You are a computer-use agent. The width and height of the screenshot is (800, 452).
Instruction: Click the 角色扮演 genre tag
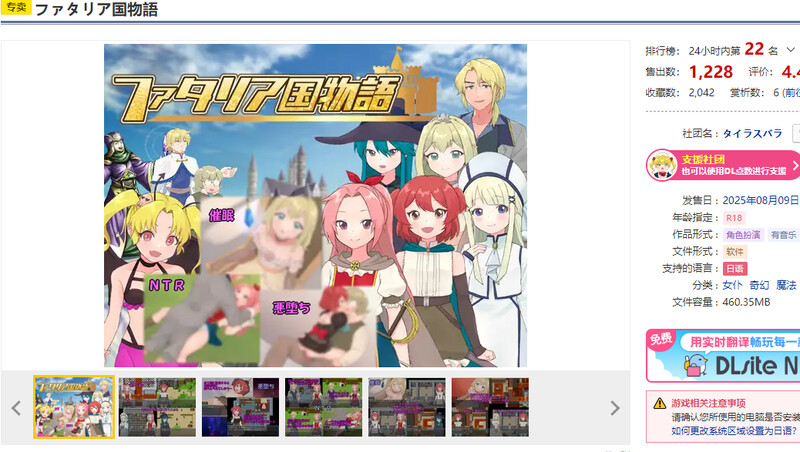[x=743, y=235]
